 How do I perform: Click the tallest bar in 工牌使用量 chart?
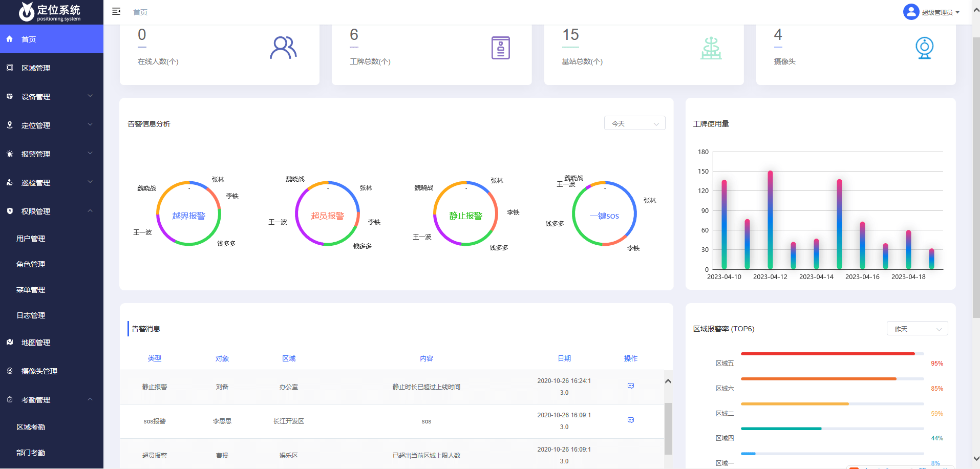click(x=770, y=220)
